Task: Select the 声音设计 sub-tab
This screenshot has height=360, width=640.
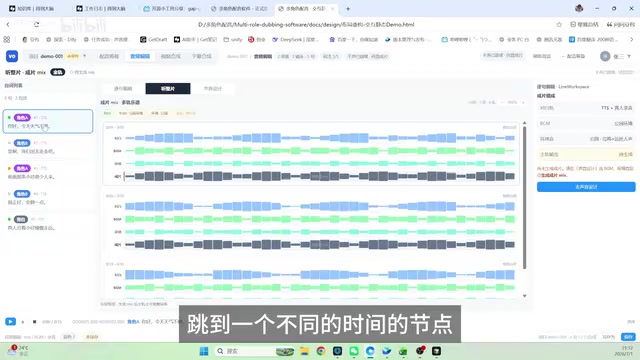Action: click(213, 89)
